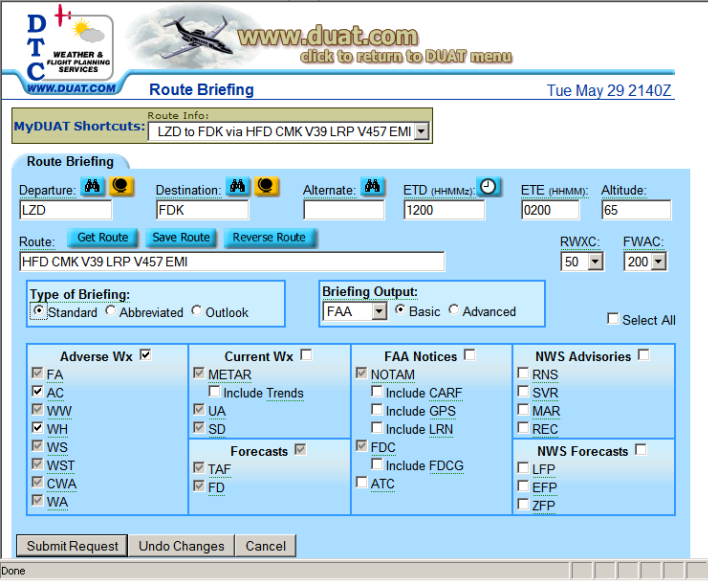This screenshot has width=708, height=581.
Task: Click the Save Route button
Action: pyautogui.click(x=181, y=237)
